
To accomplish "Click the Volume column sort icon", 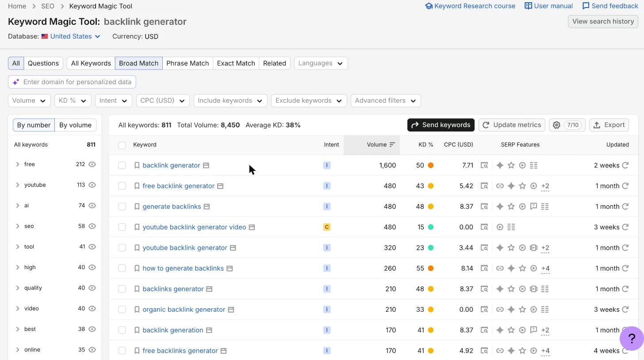I will point(392,144).
